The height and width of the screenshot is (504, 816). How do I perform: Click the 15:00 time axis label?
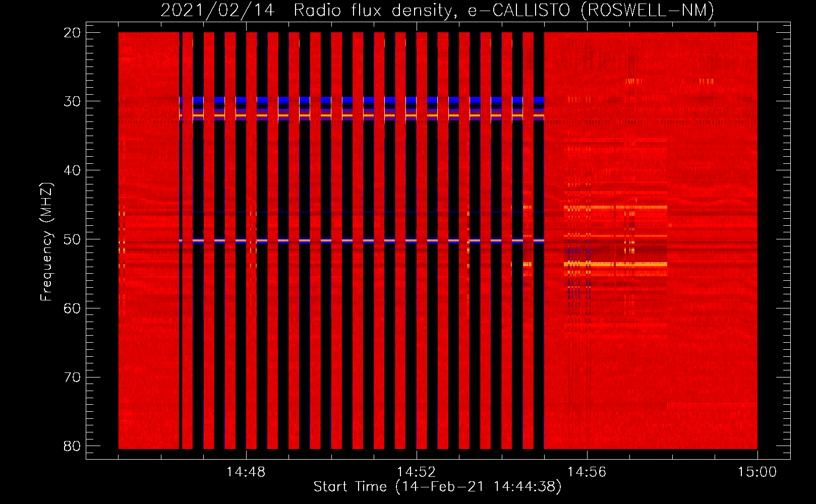(757, 472)
